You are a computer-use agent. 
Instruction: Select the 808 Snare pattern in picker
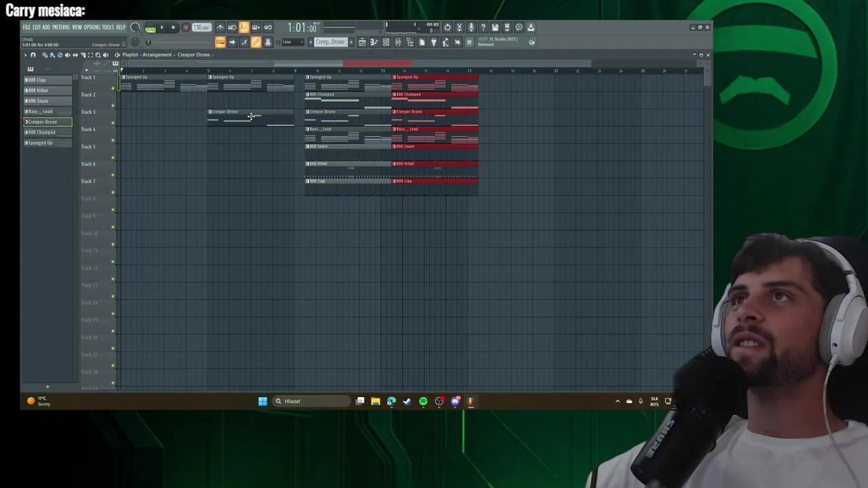[47, 101]
